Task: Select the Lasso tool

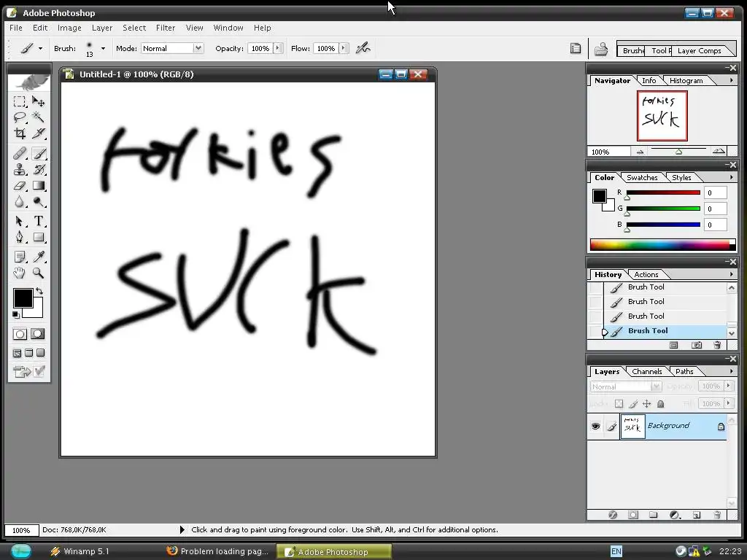Action: 20,117
